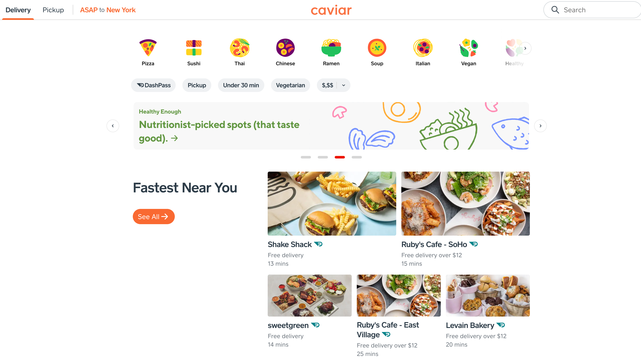The height and width of the screenshot is (364, 641).
Task: Pick the Thai cuisine icon
Action: coord(239,47)
